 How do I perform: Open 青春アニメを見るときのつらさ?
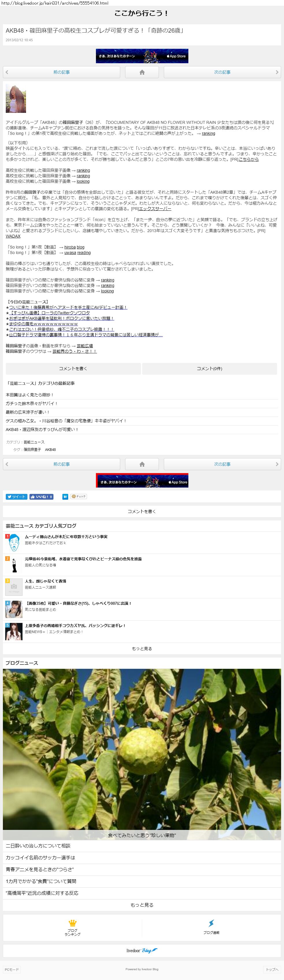(142, 869)
